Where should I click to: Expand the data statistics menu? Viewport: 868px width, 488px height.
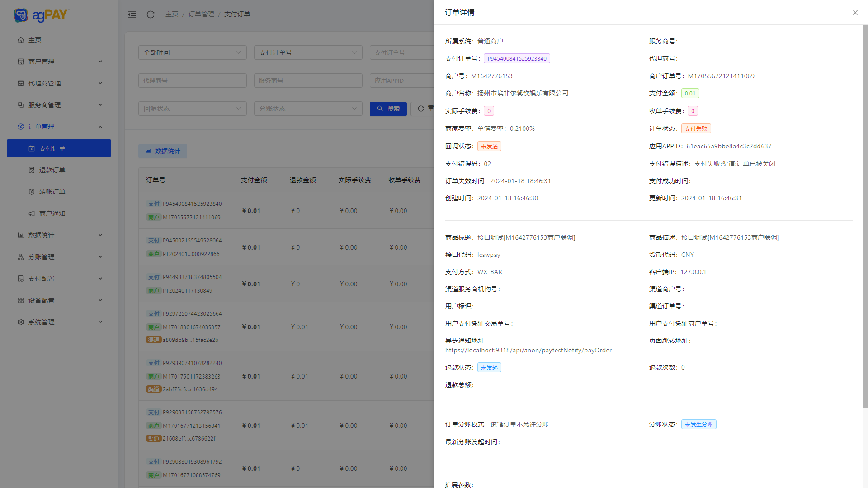click(59, 235)
